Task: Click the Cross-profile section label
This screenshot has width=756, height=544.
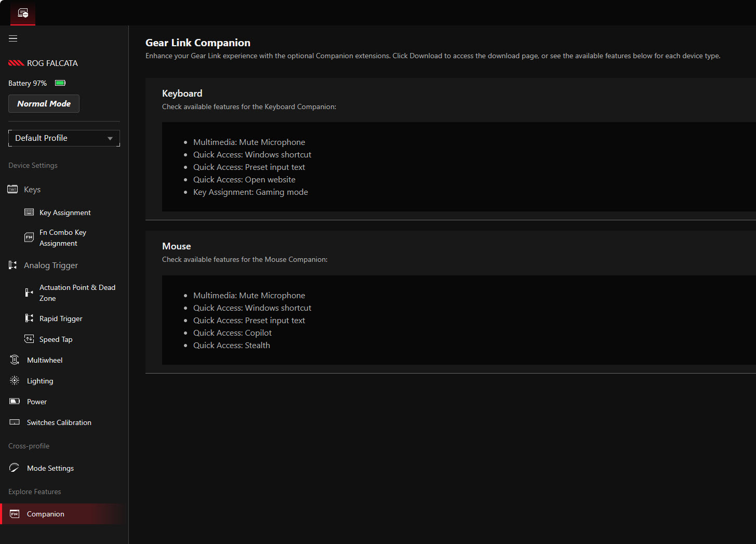Action: pos(29,446)
